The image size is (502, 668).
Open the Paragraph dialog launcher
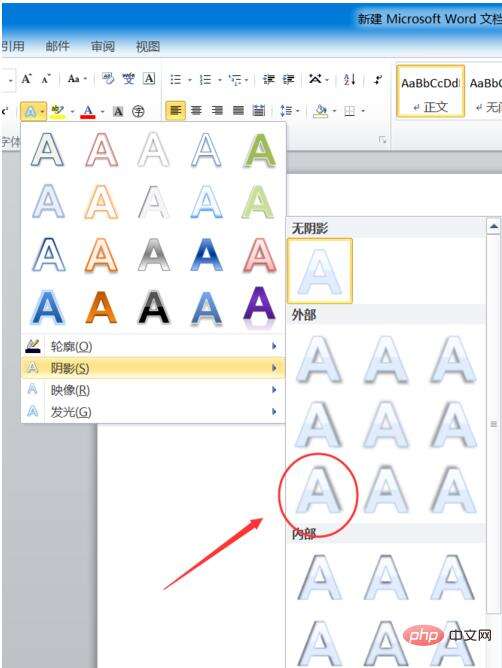point(383,139)
